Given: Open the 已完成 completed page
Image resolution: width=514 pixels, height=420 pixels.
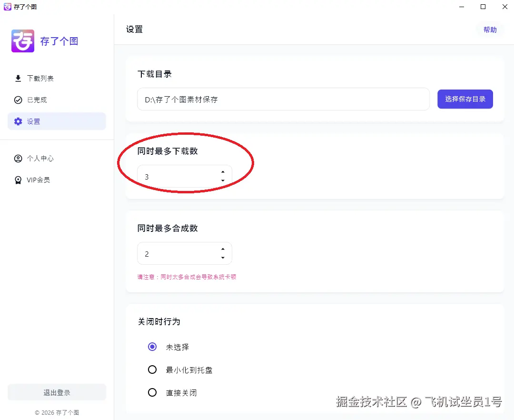Looking at the screenshot, I should point(57,100).
